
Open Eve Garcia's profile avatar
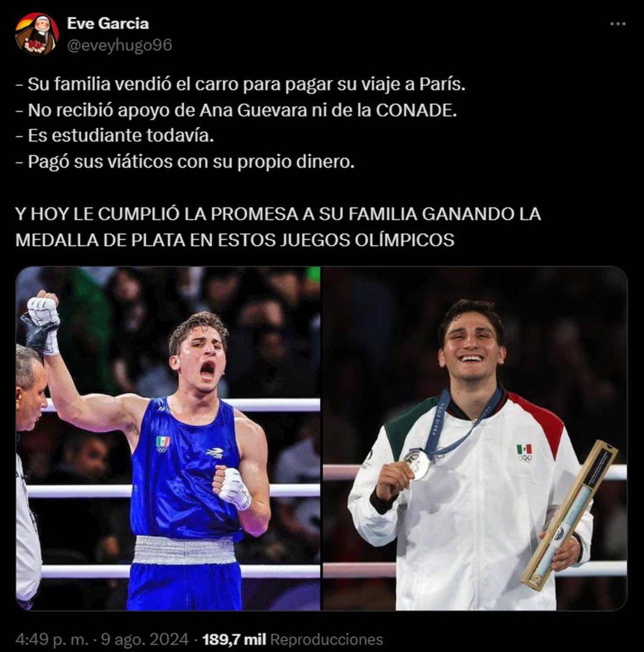pyautogui.click(x=36, y=33)
